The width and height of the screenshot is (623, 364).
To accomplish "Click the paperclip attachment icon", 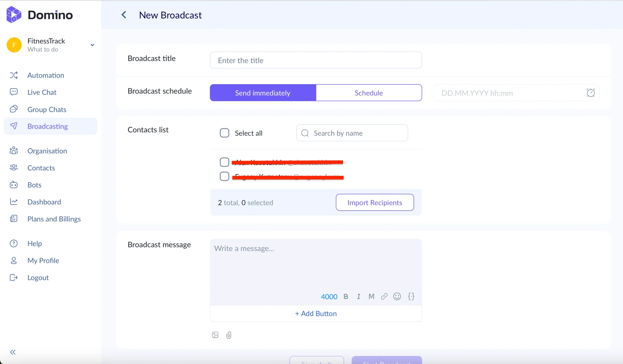I will [x=229, y=335].
